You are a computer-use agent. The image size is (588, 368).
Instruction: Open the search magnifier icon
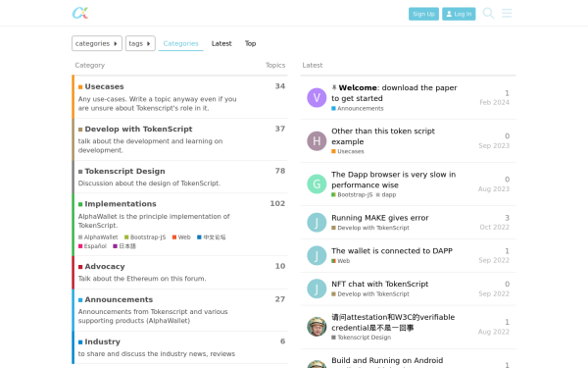[488, 13]
